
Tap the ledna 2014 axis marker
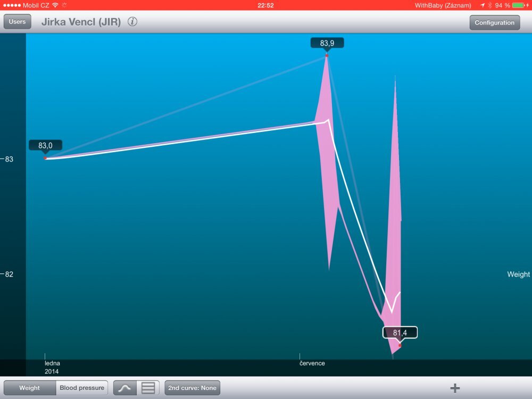click(x=52, y=367)
